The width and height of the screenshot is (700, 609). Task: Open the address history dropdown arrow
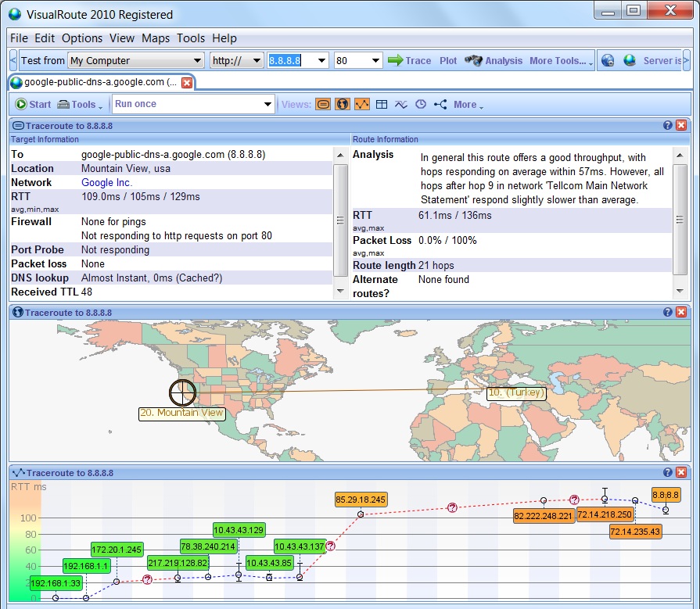click(x=321, y=61)
